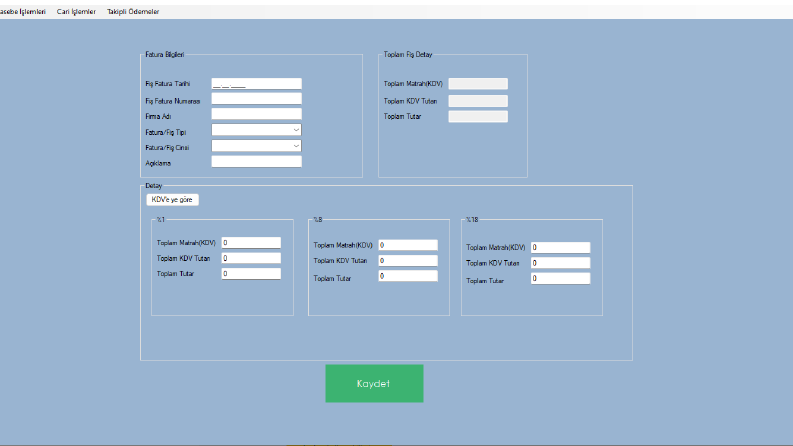Click the Firma Adı label

(x=158, y=116)
